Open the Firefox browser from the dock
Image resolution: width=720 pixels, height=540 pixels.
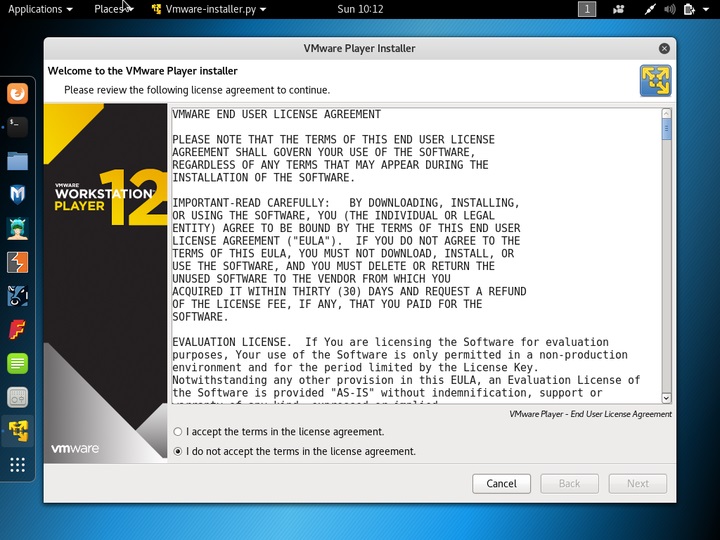[17, 93]
